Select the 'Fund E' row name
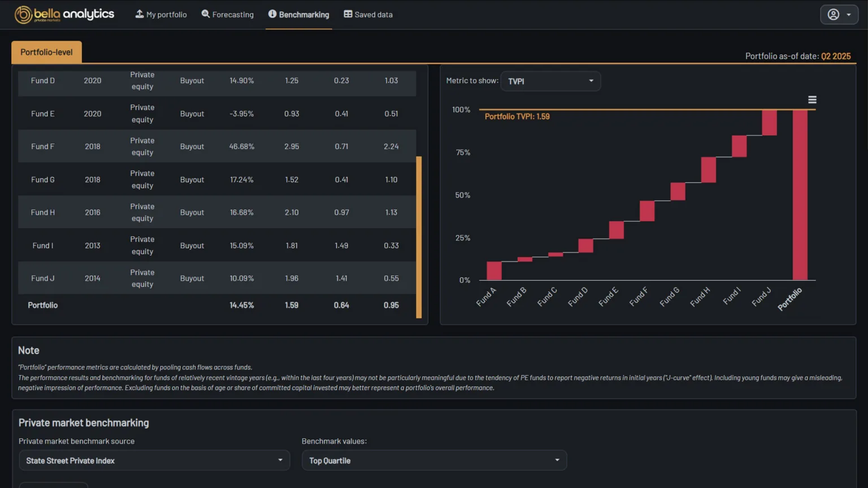Viewport: 868px width, 488px height. click(43, 114)
